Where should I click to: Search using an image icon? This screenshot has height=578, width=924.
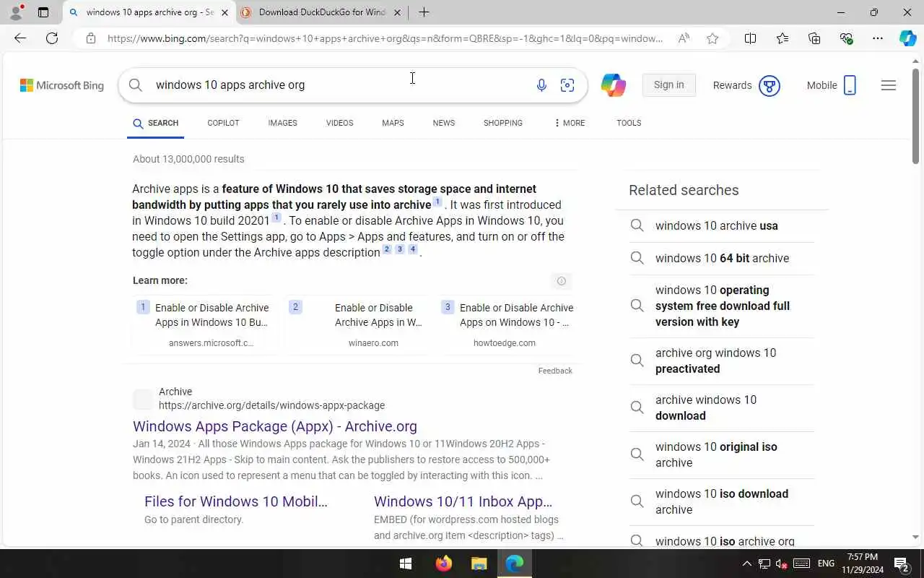pos(567,85)
